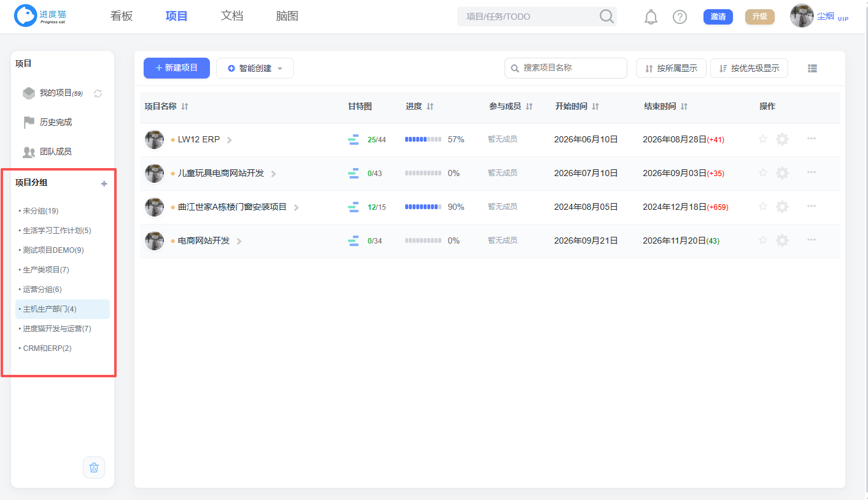Sort by the 开始时间 column arrows
This screenshot has width=868, height=500.
click(x=595, y=107)
